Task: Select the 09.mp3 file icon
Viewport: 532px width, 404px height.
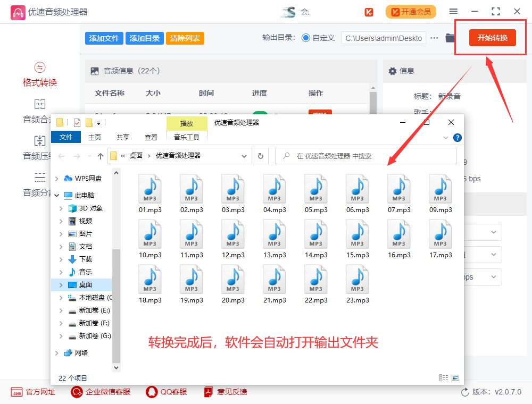Action: 440,188
